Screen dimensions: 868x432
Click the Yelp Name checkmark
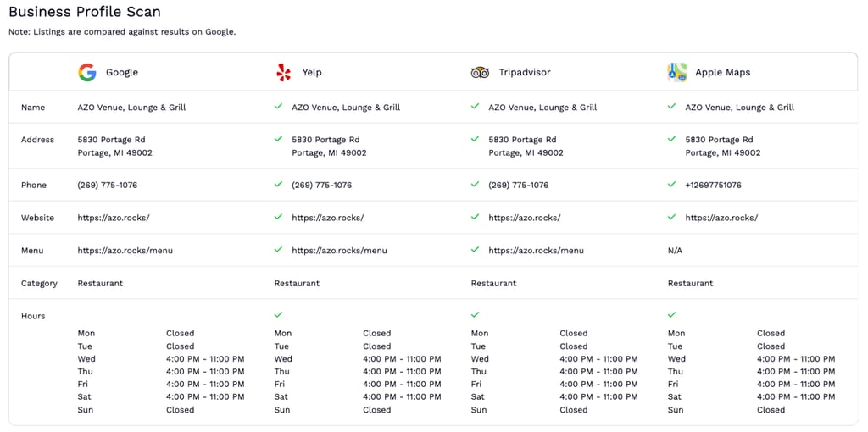pos(278,106)
